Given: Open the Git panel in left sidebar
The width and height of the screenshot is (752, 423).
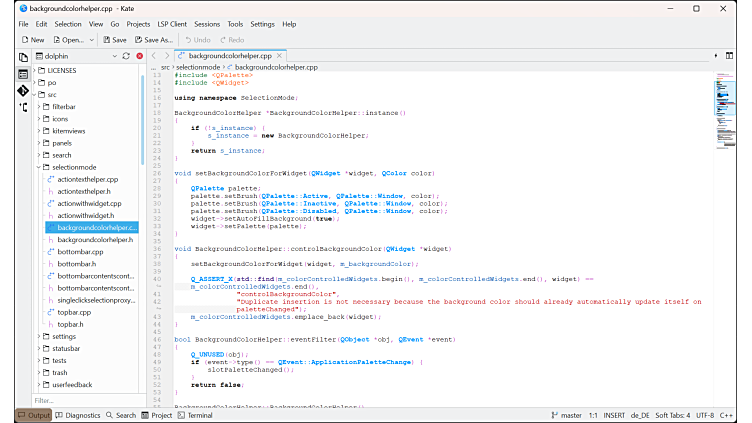Looking at the screenshot, I should 23,90.
